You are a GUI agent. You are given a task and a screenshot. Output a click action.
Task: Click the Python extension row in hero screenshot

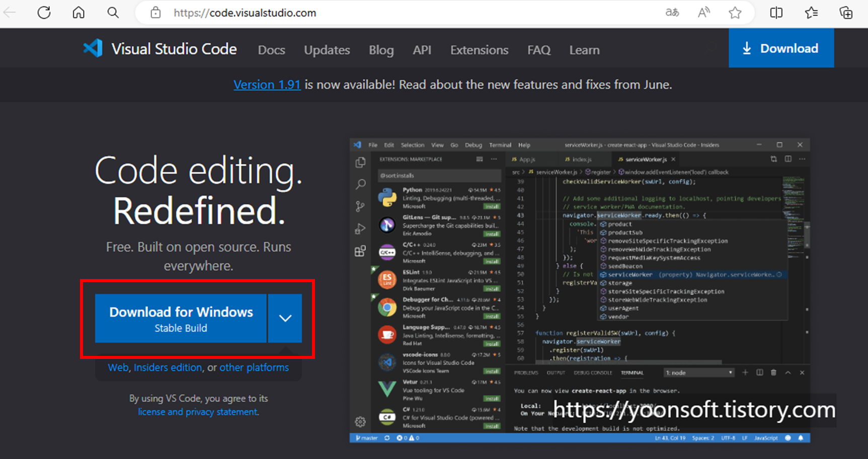[x=439, y=198]
